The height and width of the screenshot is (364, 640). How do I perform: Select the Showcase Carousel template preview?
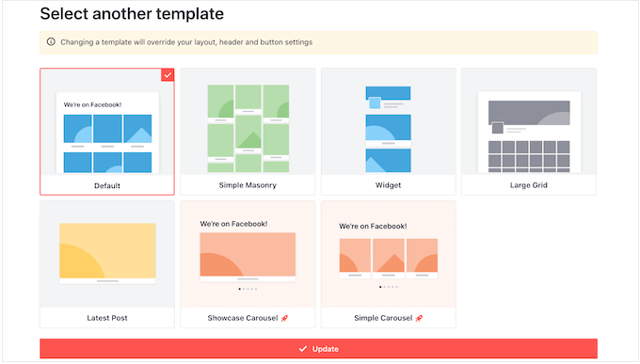coord(248,254)
